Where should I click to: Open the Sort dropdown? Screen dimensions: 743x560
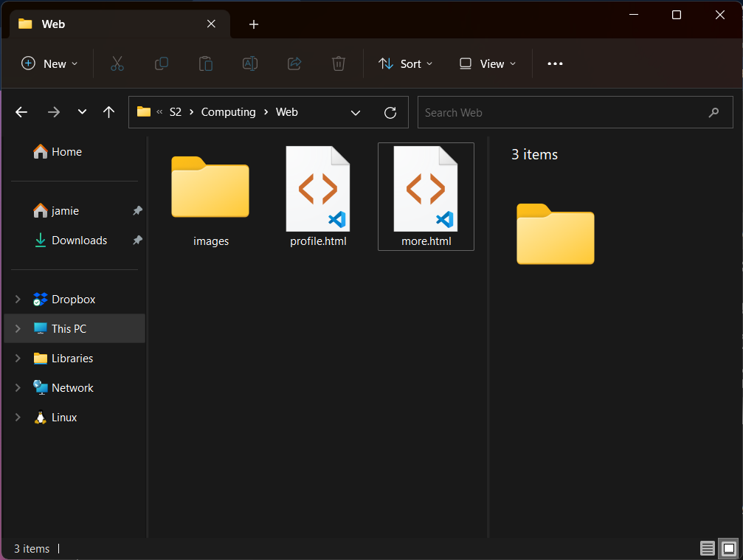pyautogui.click(x=404, y=63)
